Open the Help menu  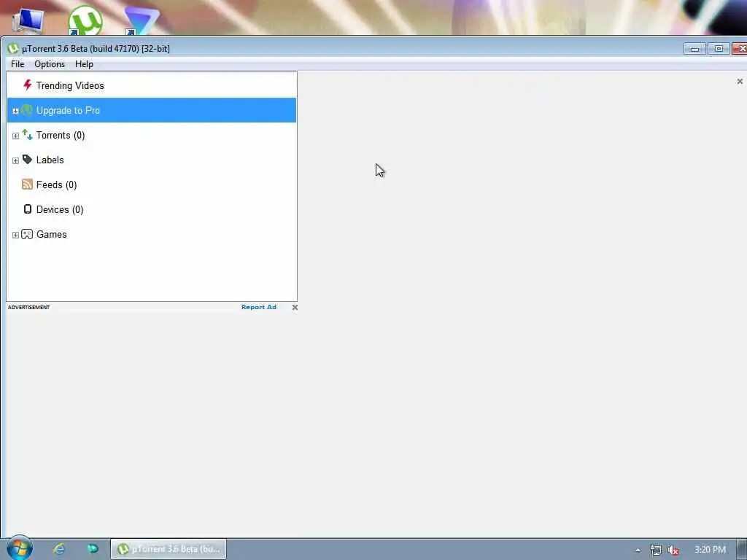[x=84, y=64]
